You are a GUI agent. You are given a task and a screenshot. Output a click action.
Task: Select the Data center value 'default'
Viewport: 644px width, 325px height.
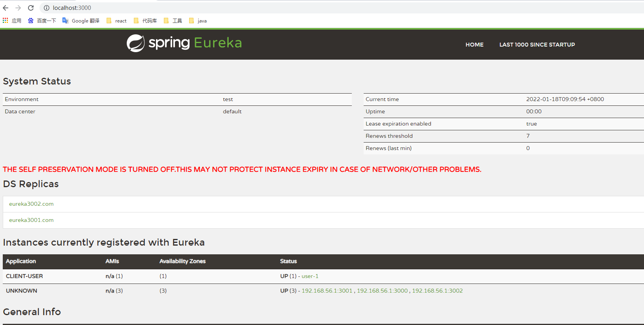pyautogui.click(x=232, y=111)
